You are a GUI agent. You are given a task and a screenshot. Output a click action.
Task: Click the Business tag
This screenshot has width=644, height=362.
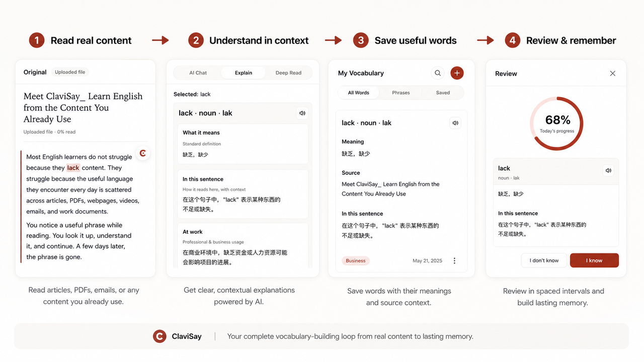coord(356,260)
